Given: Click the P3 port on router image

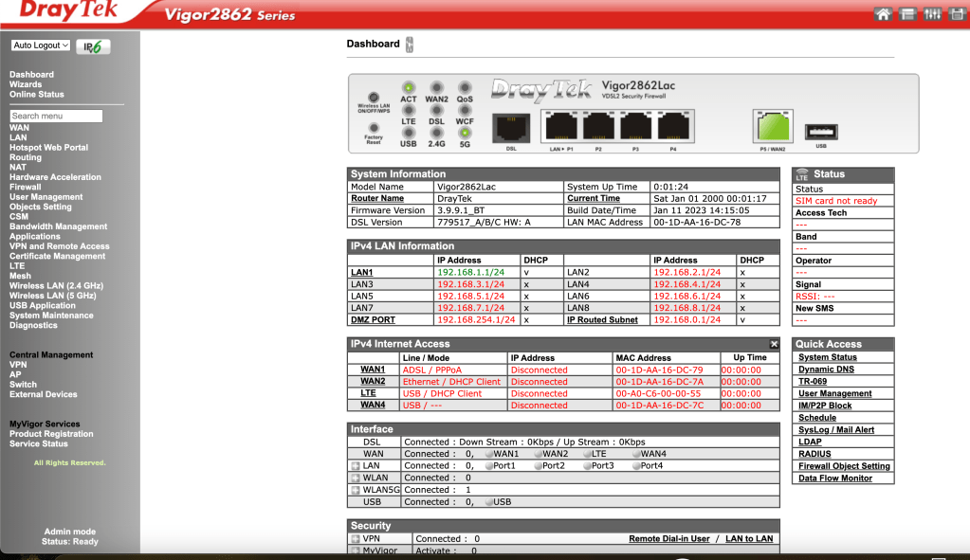Looking at the screenshot, I should [x=635, y=127].
